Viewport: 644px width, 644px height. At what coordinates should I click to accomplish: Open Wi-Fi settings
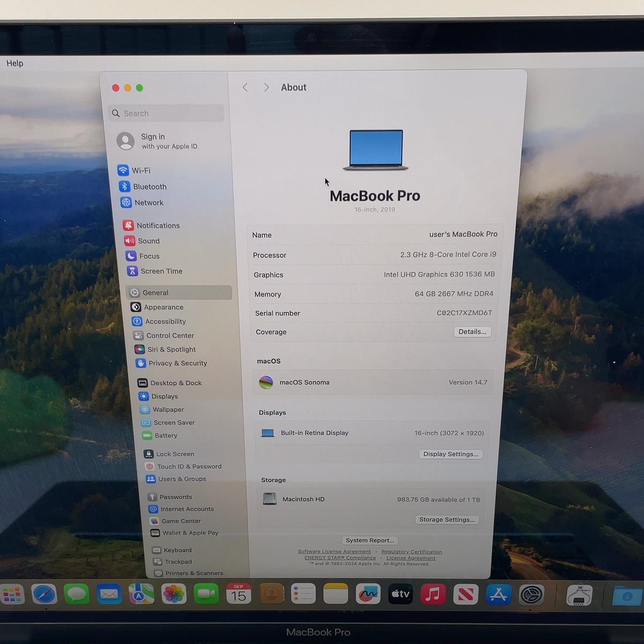pyautogui.click(x=134, y=170)
